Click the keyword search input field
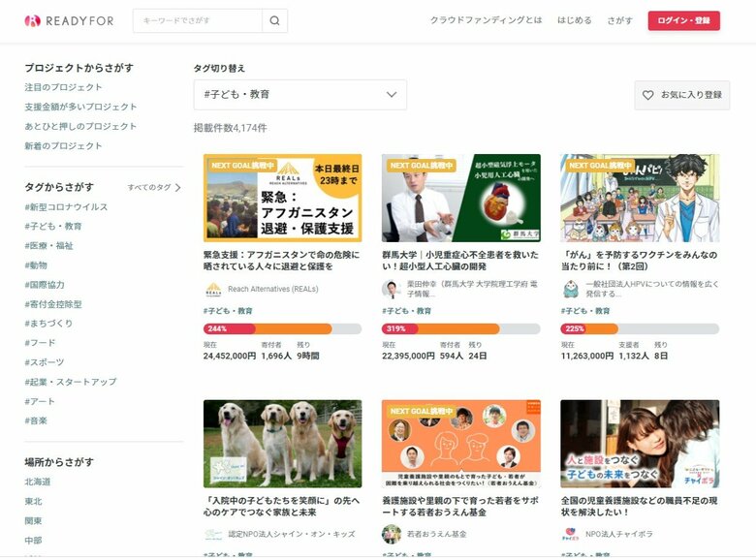 click(x=198, y=20)
